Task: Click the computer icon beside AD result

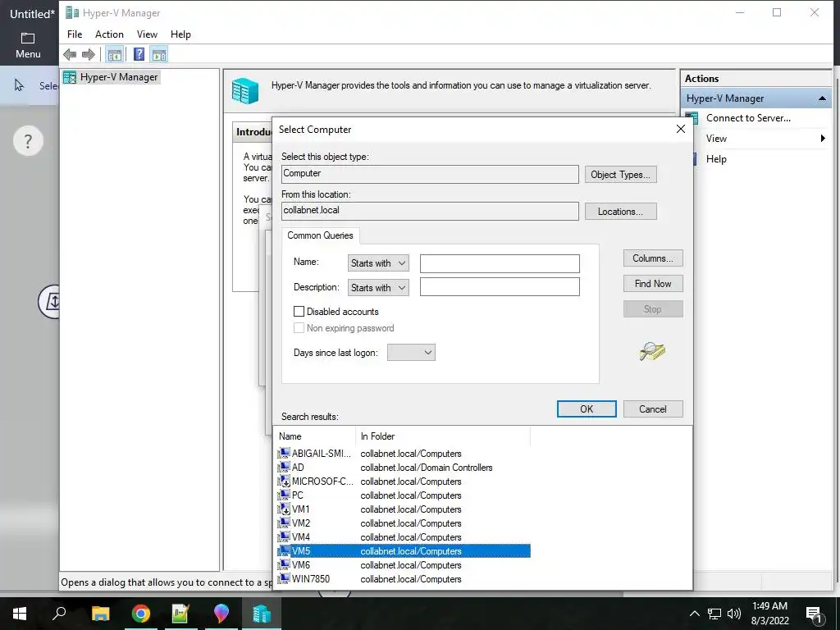Action: click(284, 467)
